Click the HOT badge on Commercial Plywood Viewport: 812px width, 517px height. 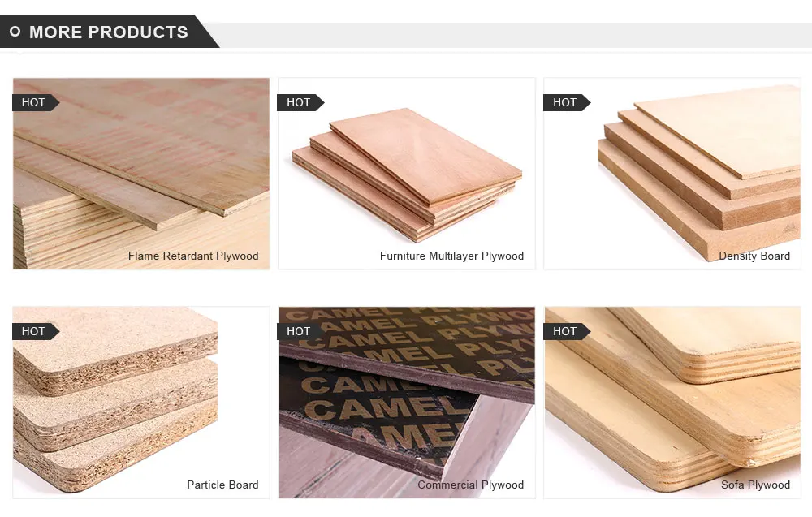[300, 331]
